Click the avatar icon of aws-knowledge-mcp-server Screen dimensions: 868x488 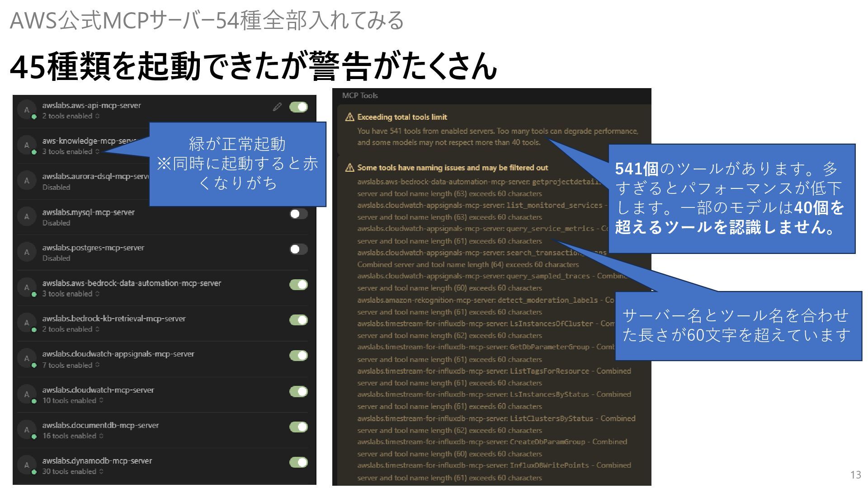pos(27,145)
